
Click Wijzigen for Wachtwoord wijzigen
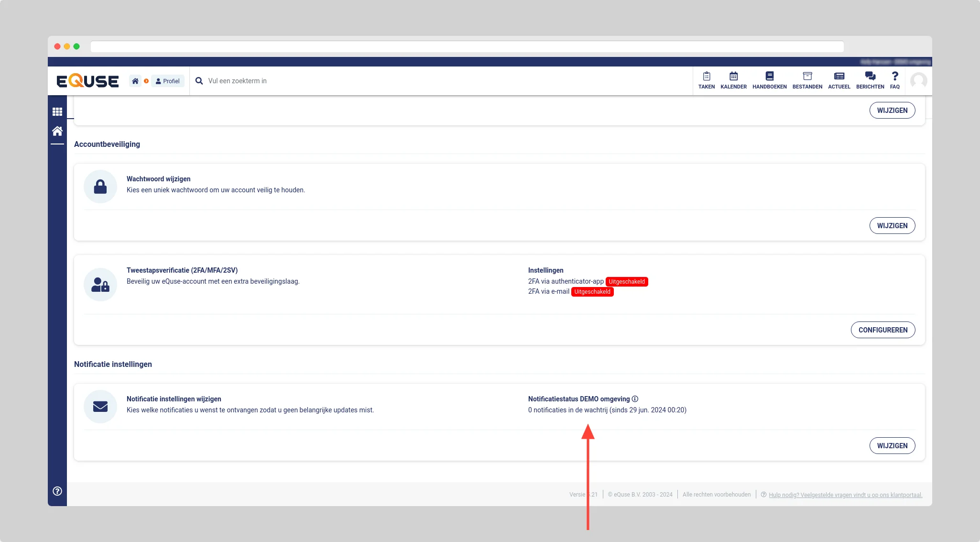(x=892, y=226)
